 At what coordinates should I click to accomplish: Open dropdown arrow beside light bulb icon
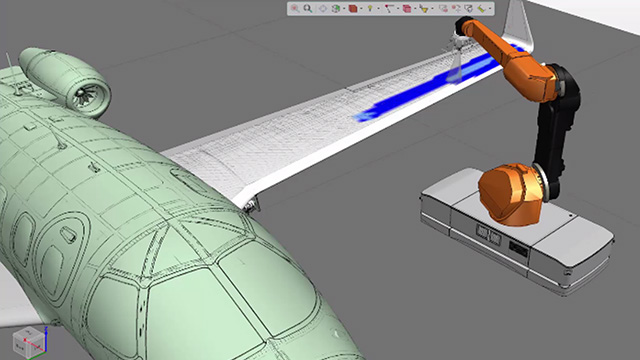pos(378,8)
